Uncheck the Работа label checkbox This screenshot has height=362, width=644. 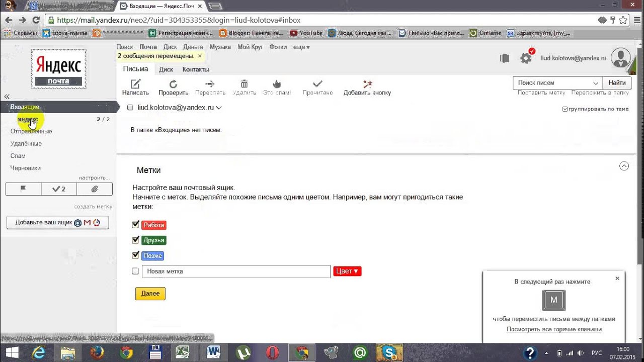[x=135, y=225]
